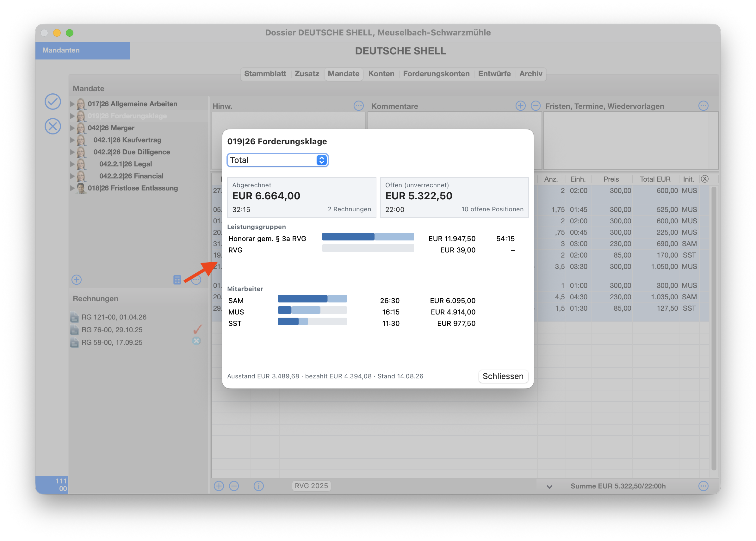756x541 pixels.
Task: Switch to the Entwürfe tab
Action: tap(494, 74)
